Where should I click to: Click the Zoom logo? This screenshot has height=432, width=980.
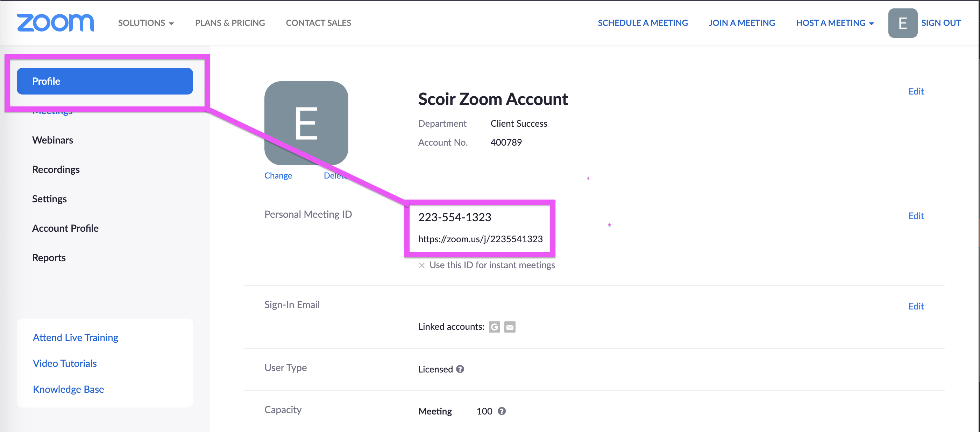pyautogui.click(x=55, y=23)
